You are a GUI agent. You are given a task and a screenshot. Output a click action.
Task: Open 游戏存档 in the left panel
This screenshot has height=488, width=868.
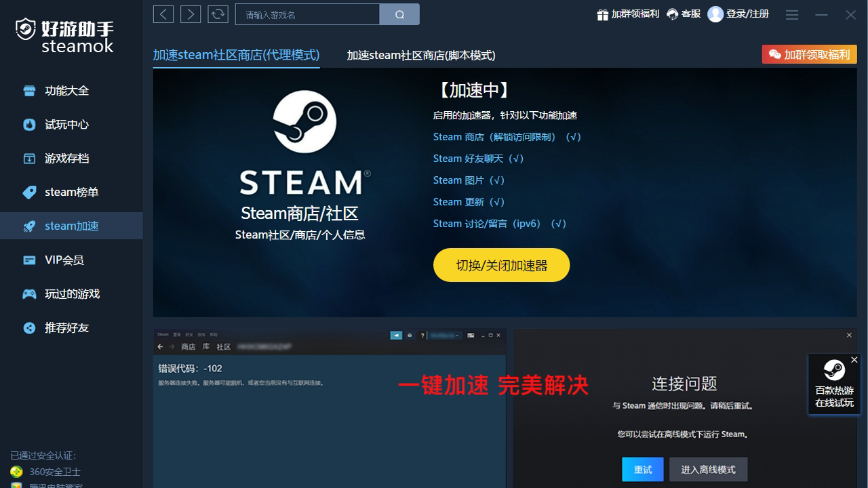pyautogui.click(x=62, y=158)
